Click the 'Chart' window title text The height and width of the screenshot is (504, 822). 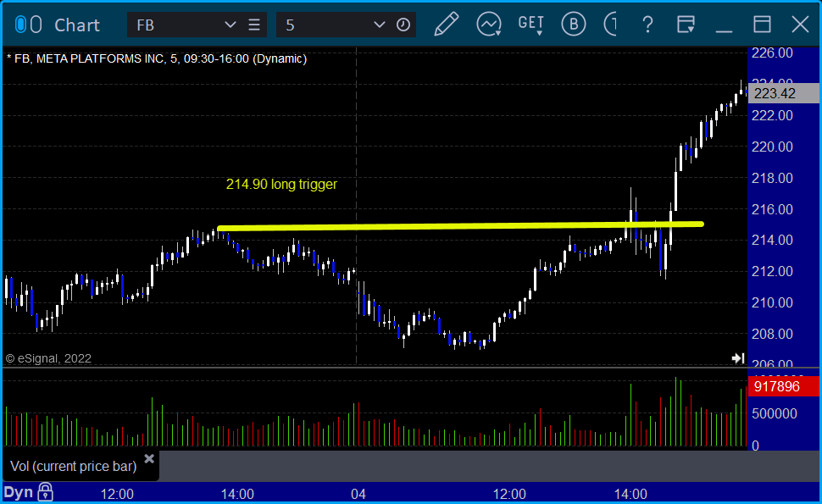[x=77, y=25]
